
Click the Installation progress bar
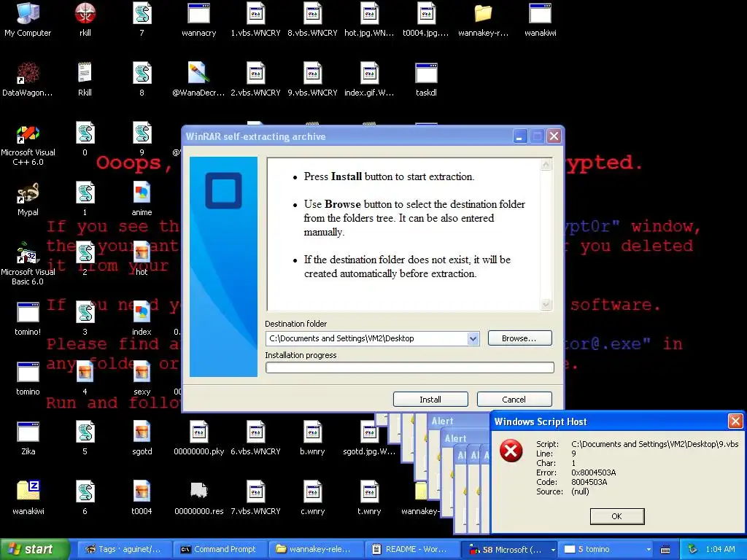pyautogui.click(x=410, y=367)
